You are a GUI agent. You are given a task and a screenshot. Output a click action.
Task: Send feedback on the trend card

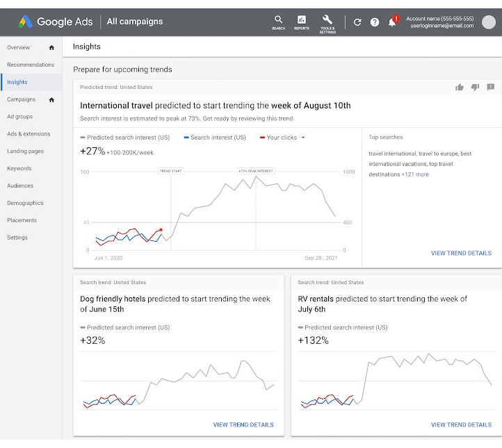490,87
